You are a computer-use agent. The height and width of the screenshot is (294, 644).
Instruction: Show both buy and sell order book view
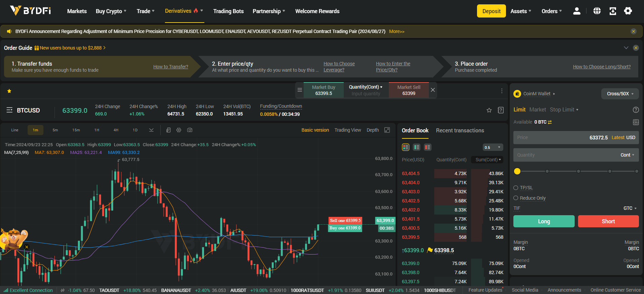[x=406, y=147]
